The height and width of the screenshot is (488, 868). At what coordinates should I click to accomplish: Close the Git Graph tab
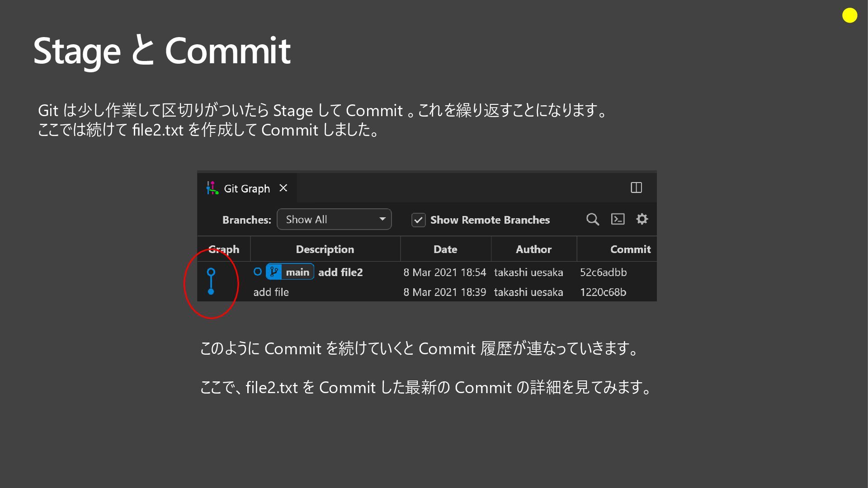pyautogui.click(x=283, y=188)
